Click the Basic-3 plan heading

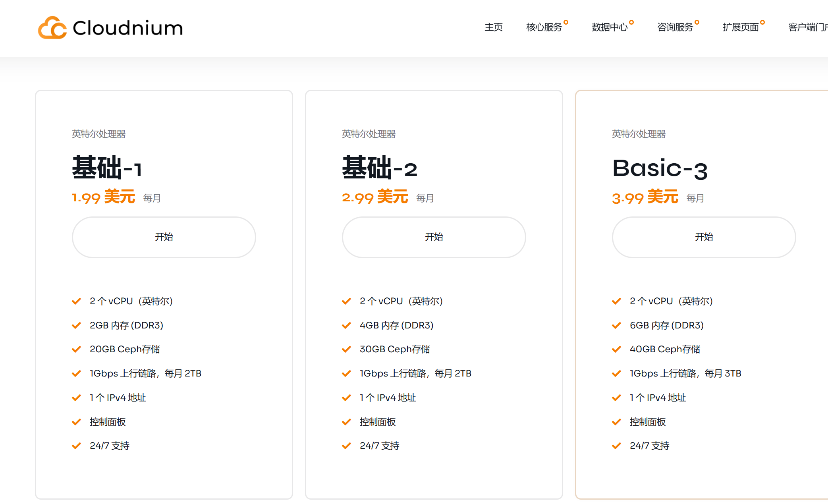[x=660, y=169]
